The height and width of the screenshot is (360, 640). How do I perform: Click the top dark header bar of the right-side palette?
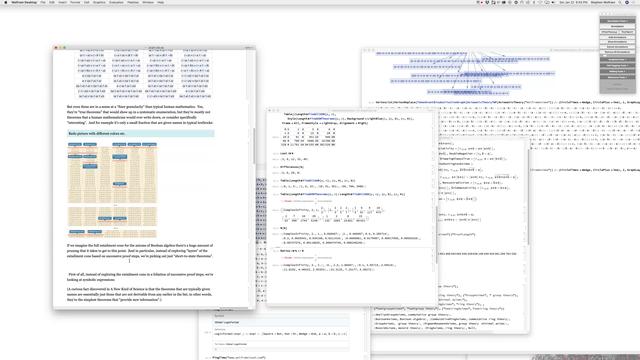pos(617,21)
